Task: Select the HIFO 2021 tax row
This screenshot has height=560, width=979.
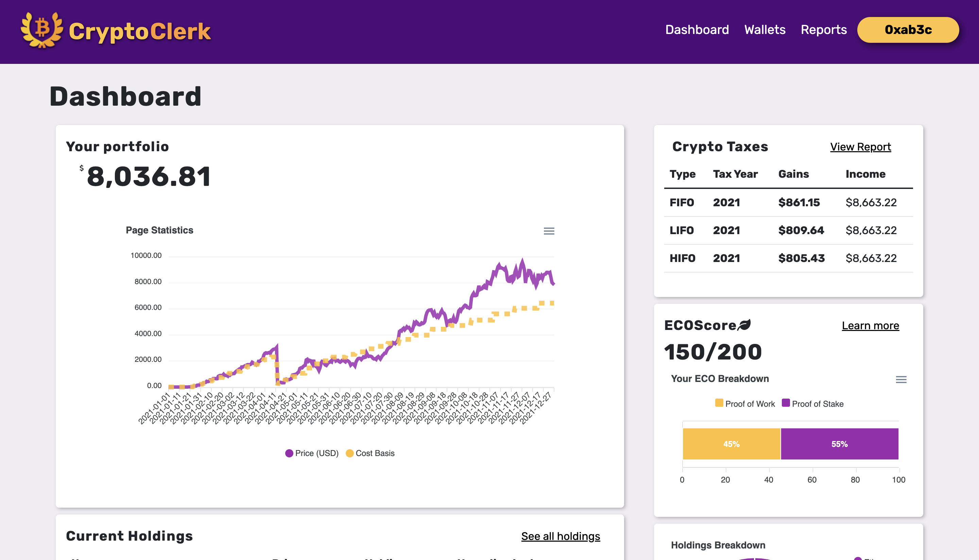Action: (x=788, y=258)
